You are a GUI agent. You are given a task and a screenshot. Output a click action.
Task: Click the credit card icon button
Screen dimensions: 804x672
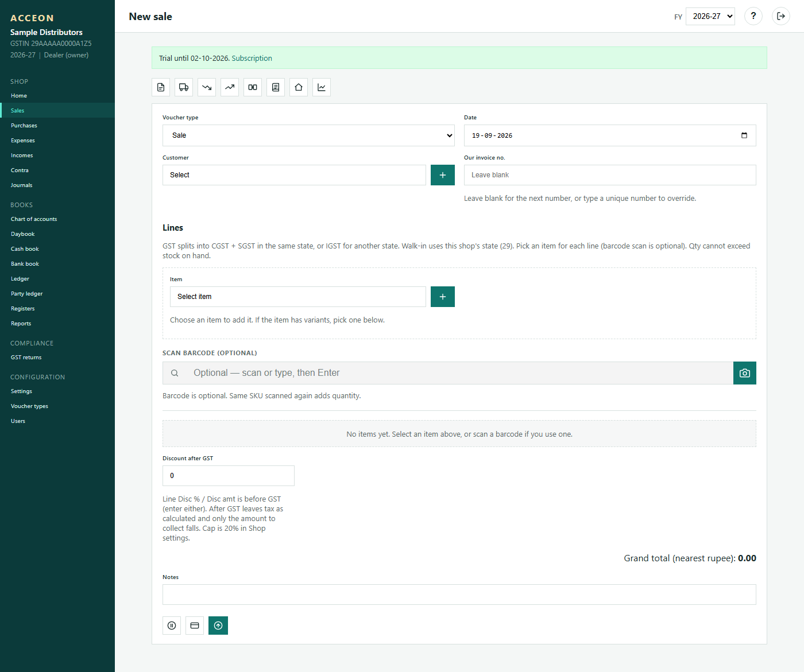click(195, 626)
